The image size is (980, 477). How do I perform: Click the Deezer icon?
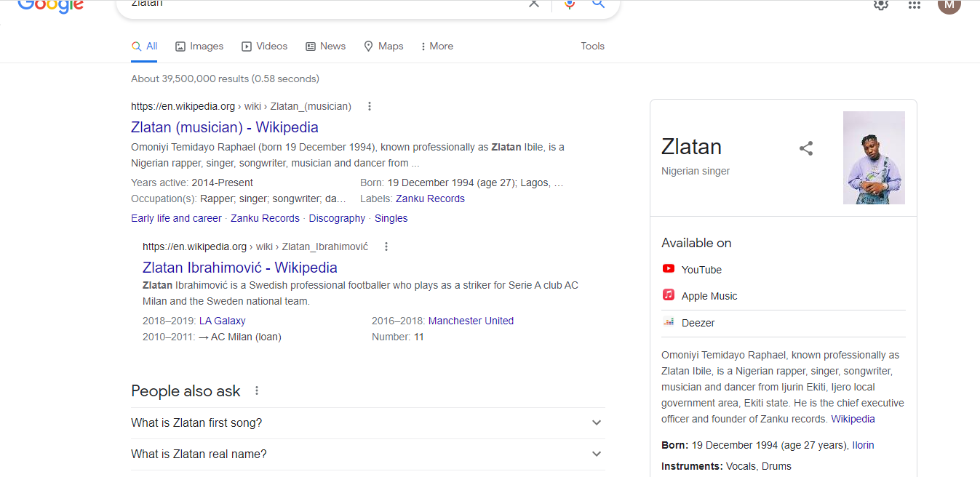[669, 322]
